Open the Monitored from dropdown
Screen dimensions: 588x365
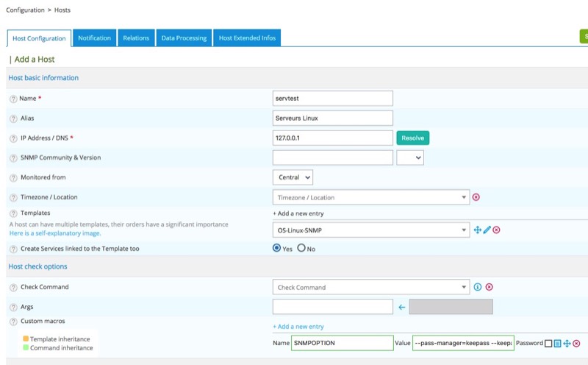[293, 177]
